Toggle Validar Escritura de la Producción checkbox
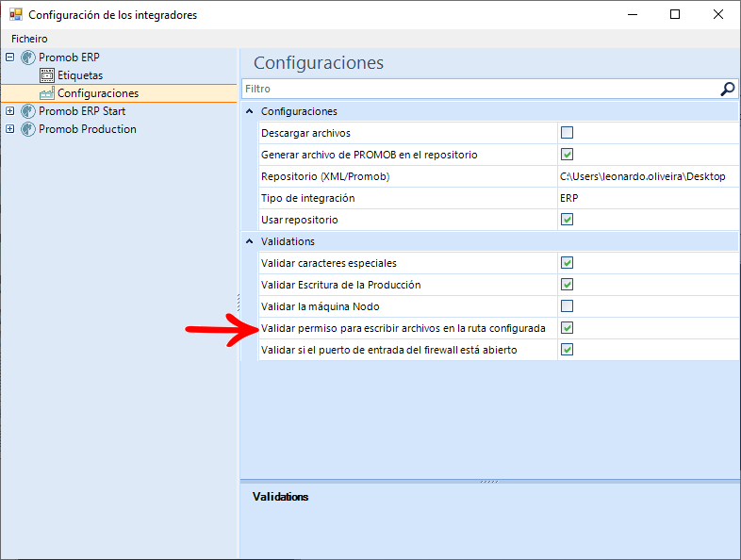The width and height of the screenshot is (741, 560). pos(568,285)
